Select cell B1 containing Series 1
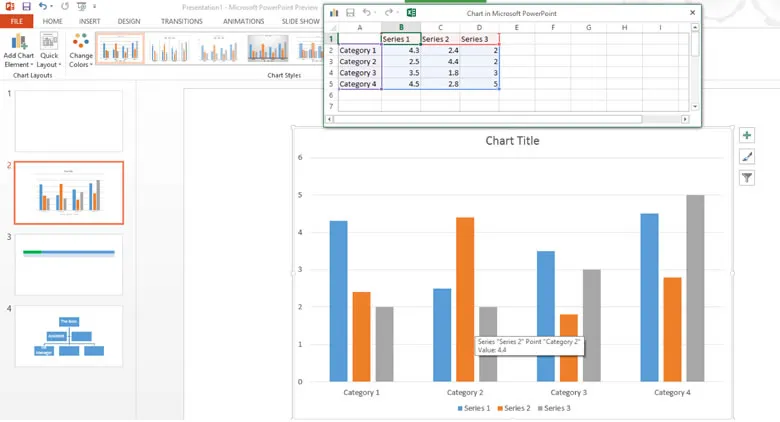This screenshot has width=780, height=422. coord(401,39)
